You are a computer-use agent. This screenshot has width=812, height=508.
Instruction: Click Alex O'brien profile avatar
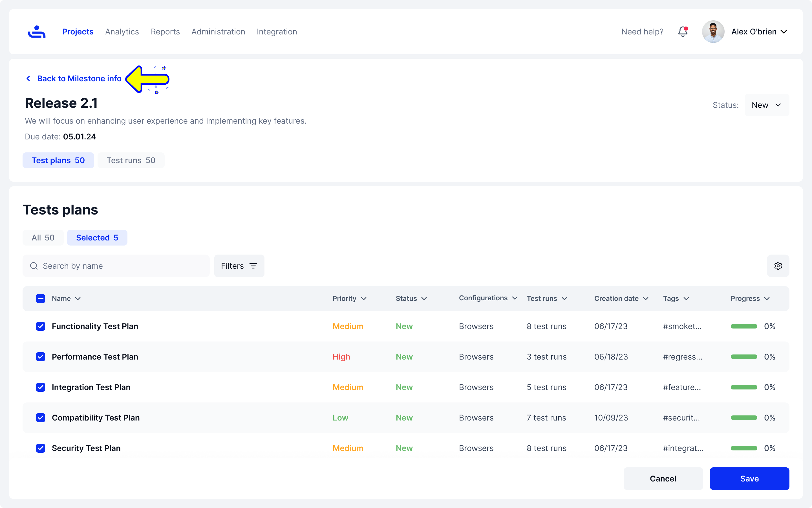713,32
